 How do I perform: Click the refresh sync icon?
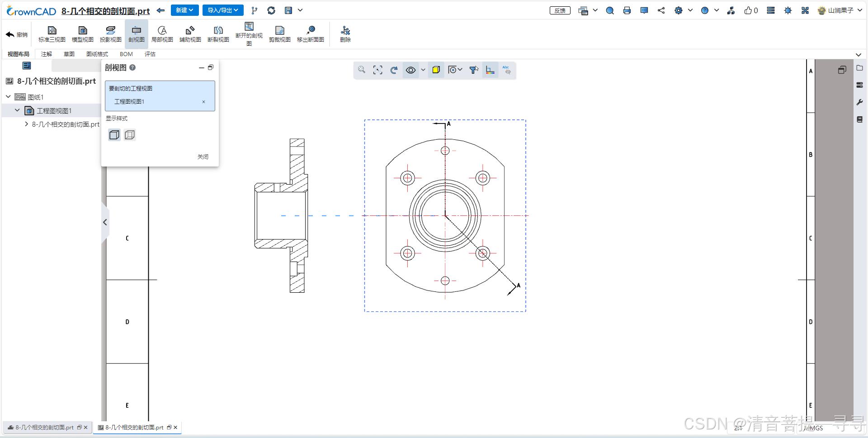coord(271,10)
